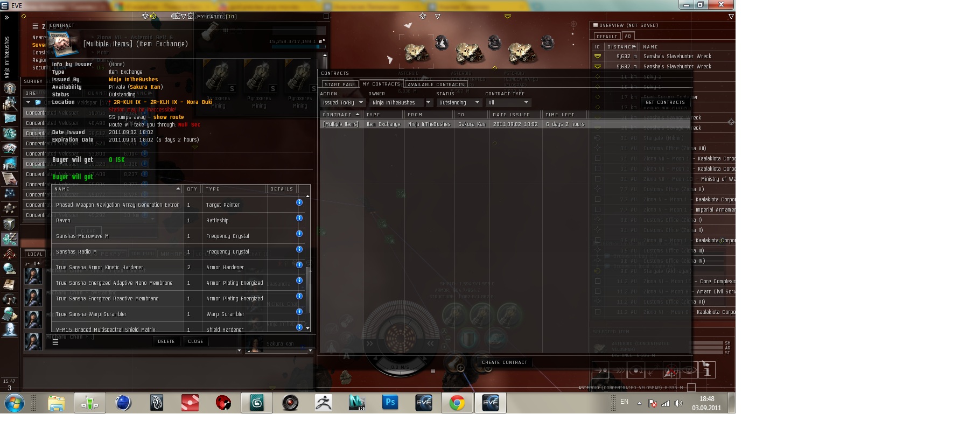Open Photoshop from the taskbar
The height and width of the screenshot is (428, 980).
(390, 403)
